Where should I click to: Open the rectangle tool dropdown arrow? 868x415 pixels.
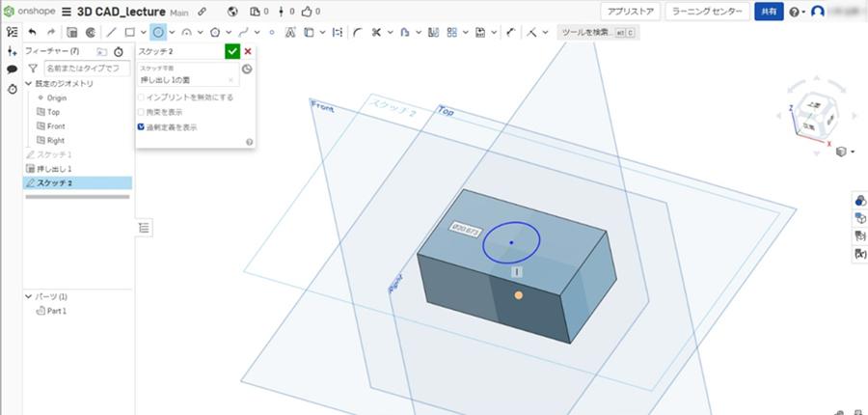coord(143,32)
